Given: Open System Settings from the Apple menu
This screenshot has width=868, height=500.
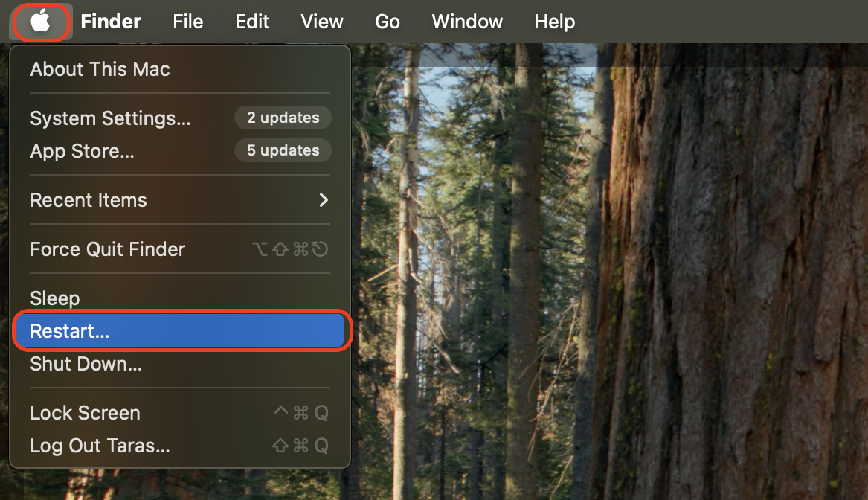Looking at the screenshot, I should (110, 118).
